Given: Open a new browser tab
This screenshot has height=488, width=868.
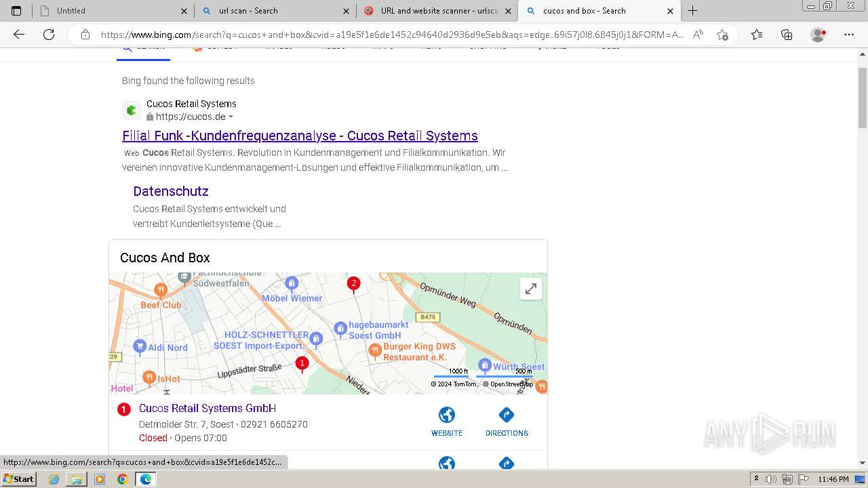Looking at the screenshot, I should point(692,11).
